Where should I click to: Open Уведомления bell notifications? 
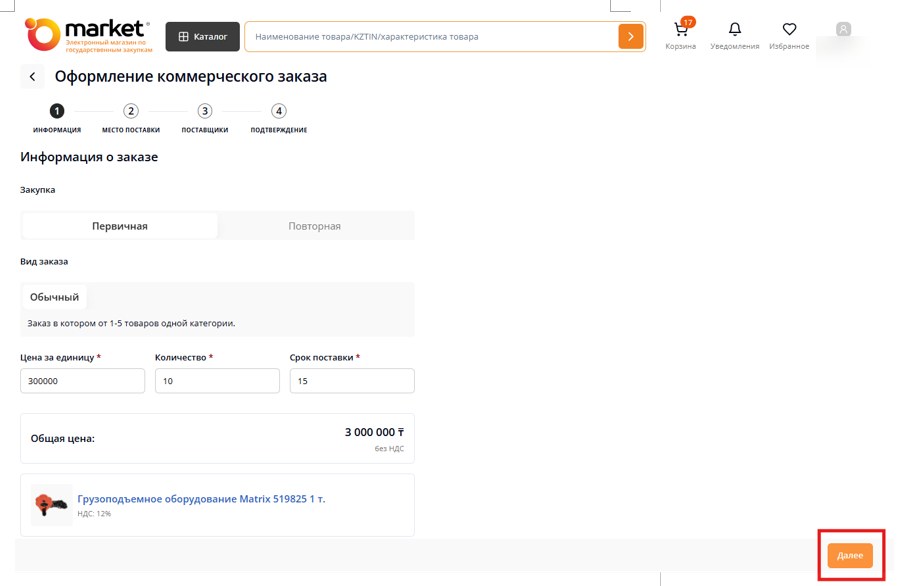734,34
